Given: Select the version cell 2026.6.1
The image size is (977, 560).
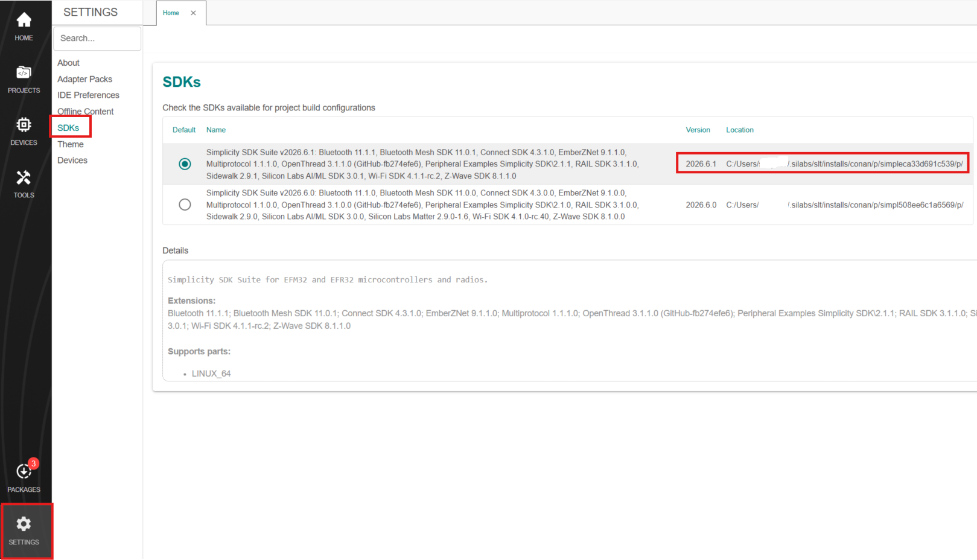Looking at the screenshot, I should (x=701, y=164).
